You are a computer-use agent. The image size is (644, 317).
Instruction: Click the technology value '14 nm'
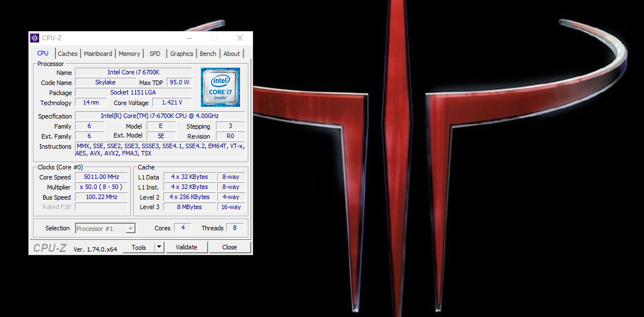tap(91, 102)
